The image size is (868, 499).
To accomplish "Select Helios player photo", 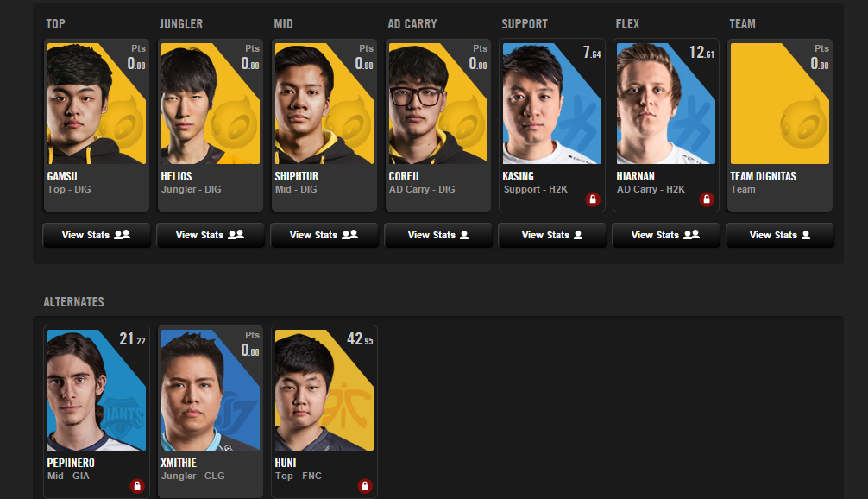I will 211,104.
